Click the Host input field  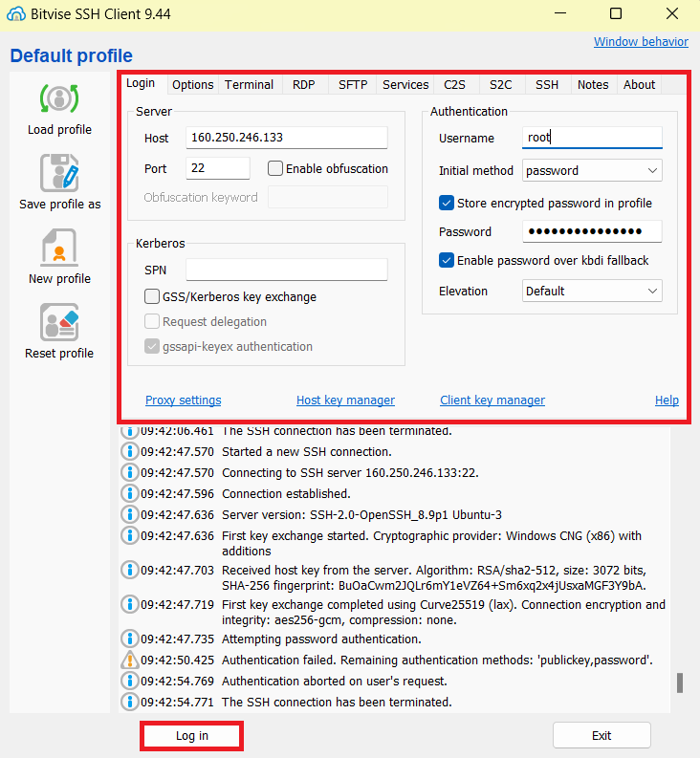287,138
